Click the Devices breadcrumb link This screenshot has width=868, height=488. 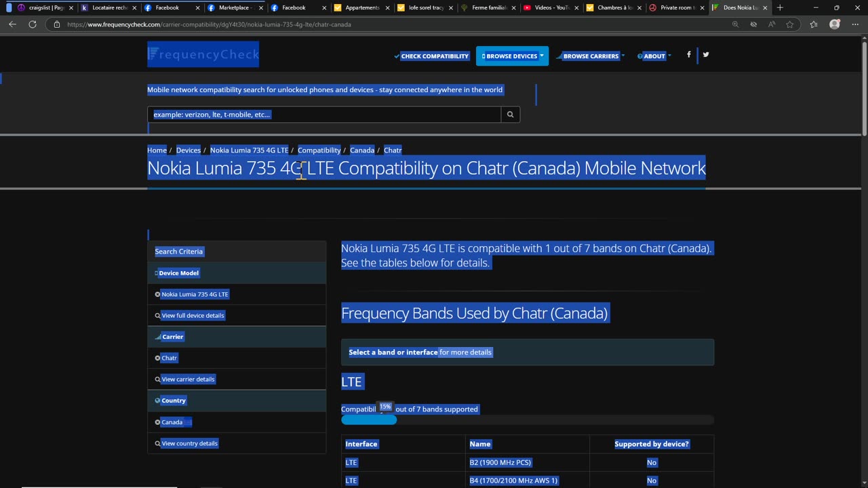[189, 150]
